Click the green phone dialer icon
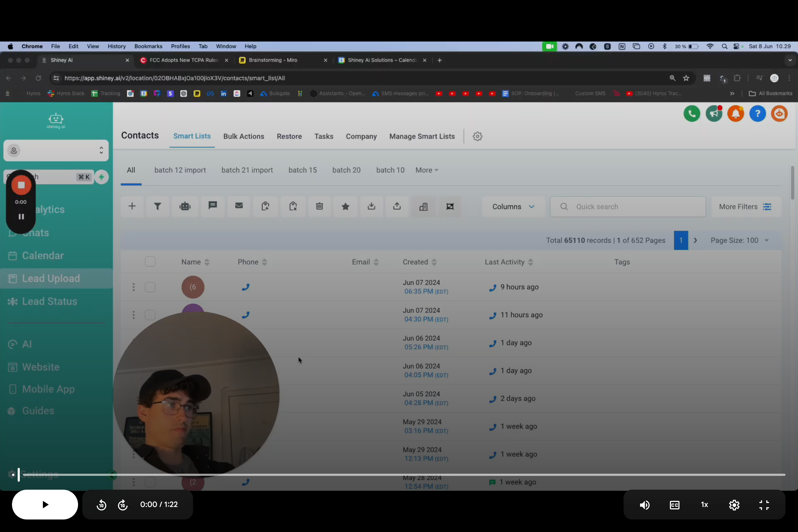The image size is (798, 532). tap(692, 114)
